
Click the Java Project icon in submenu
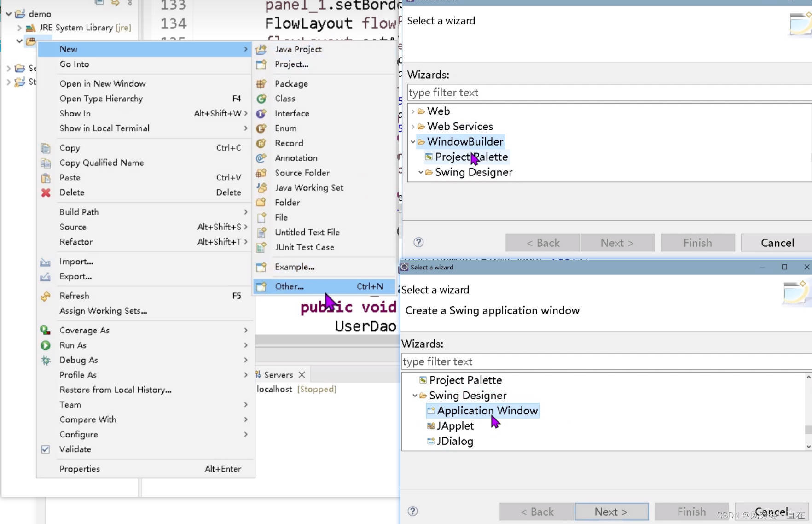click(261, 49)
